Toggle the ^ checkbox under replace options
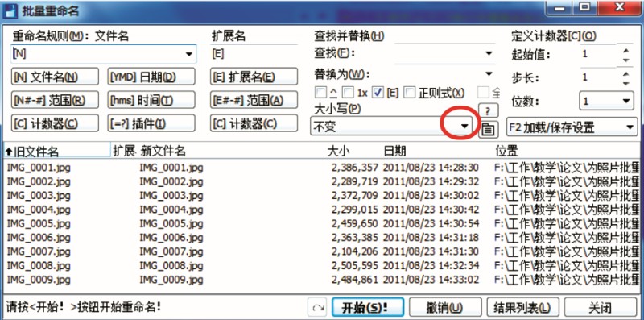This screenshot has height=320, width=644. click(x=320, y=93)
